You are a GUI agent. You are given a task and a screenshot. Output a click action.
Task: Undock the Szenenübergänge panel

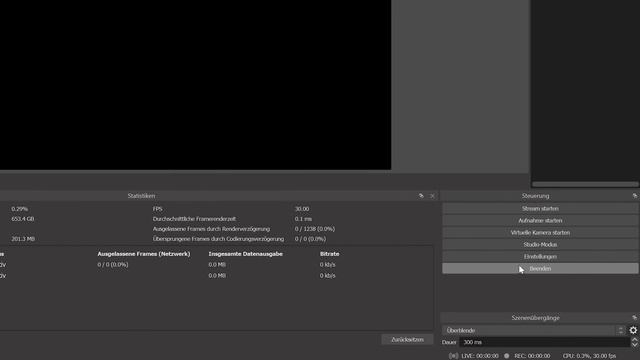coord(635,318)
